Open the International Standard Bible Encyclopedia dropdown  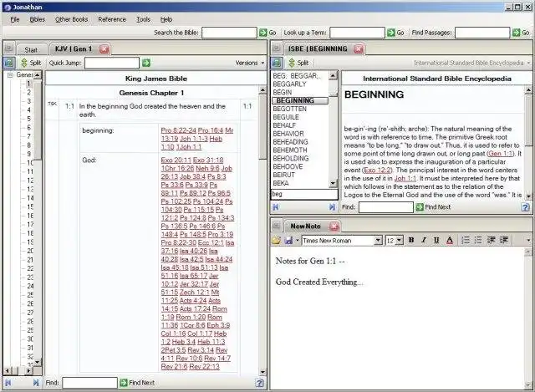[x=471, y=63]
